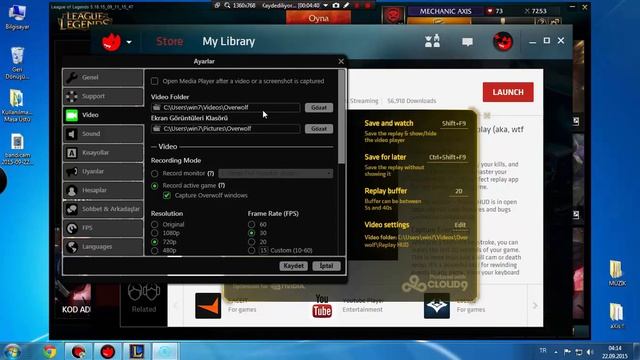Open the Overwolf logo dropdown arrow
This screenshot has width=640, height=360.
(x=129, y=42)
